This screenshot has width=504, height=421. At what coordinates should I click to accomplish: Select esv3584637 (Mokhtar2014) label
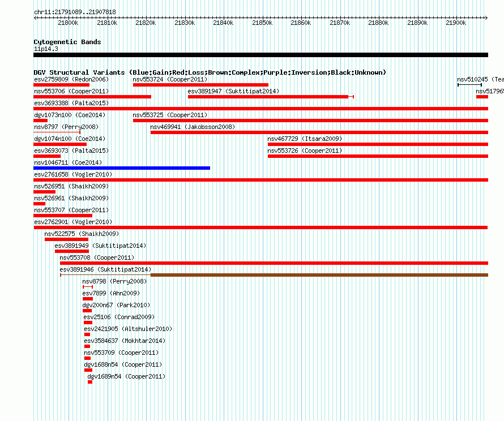(125, 341)
